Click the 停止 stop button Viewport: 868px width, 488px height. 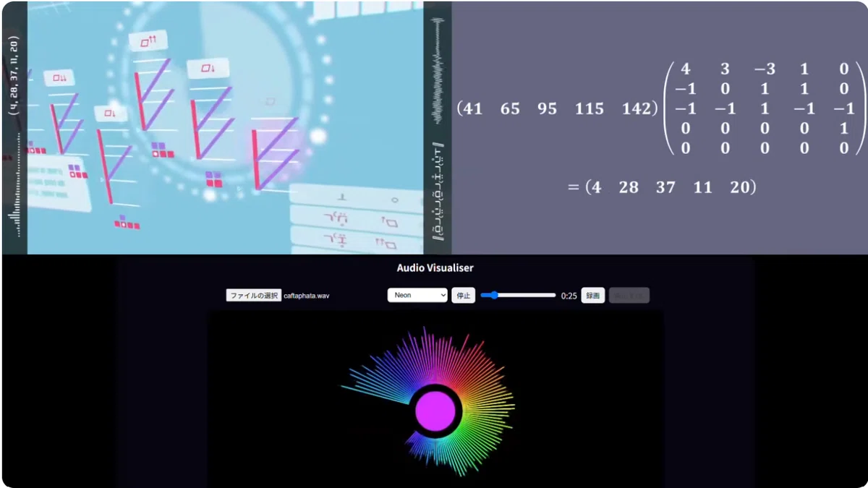coord(463,295)
